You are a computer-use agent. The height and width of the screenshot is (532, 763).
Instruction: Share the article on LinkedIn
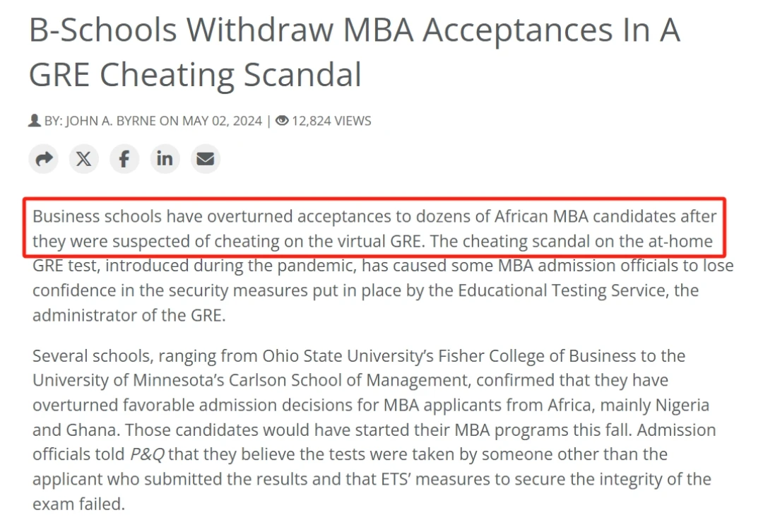[x=165, y=159]
